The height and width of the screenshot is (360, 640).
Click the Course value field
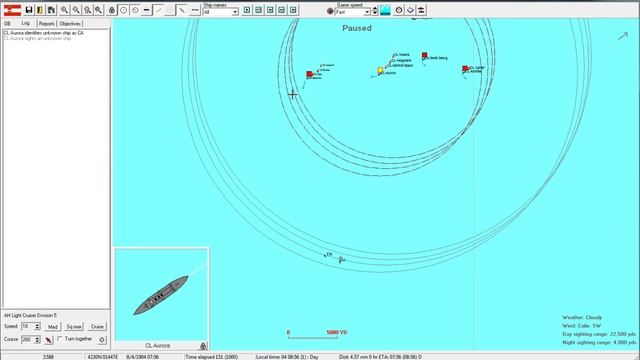click(x=28, y=340)
